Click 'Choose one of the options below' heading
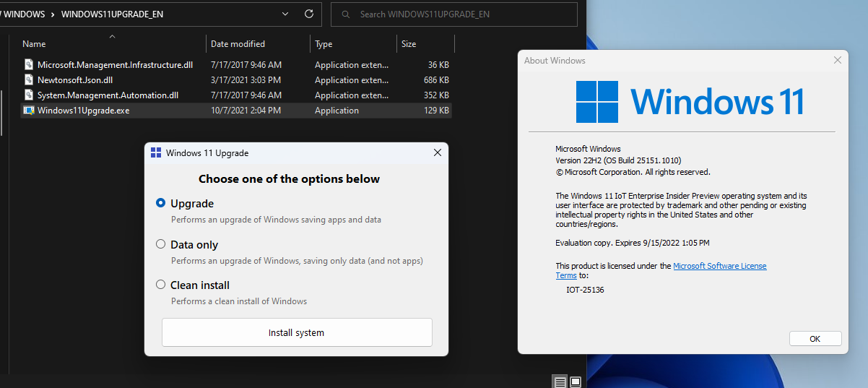The height and width of the screenshot is (388, 868). [289, 179]
